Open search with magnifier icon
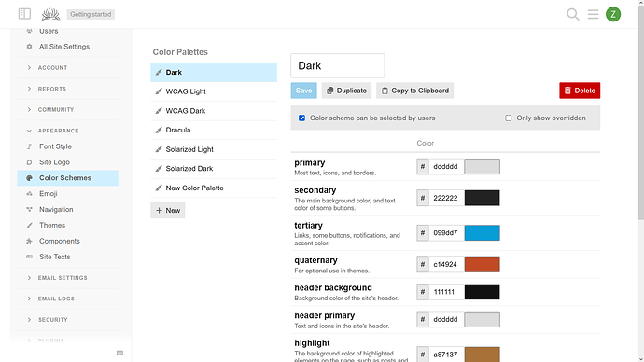Screen dimensions: 644x362 tap(572, 14)
